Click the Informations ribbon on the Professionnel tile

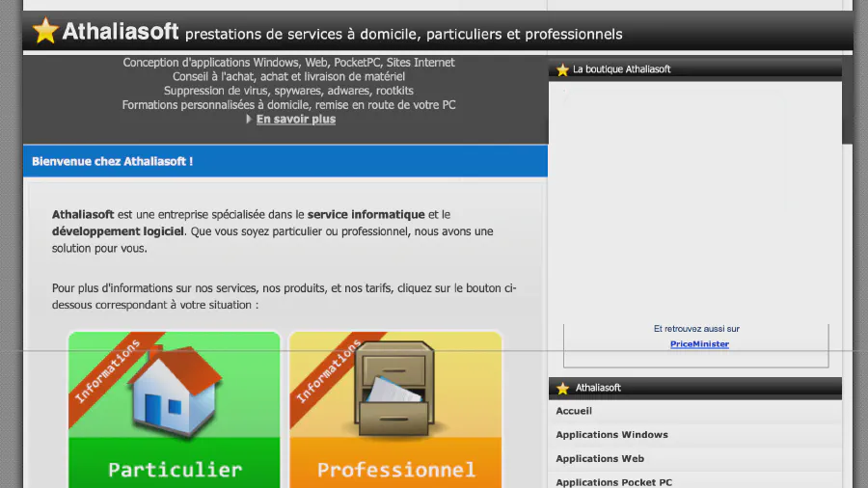(x=329, y=371)
